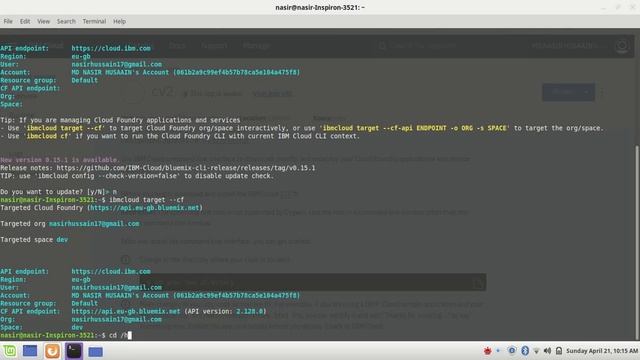Click the volume speaker tray icon
Viewport: 640px width, 360px height.
pyautogui.click(x=547, y=351)
